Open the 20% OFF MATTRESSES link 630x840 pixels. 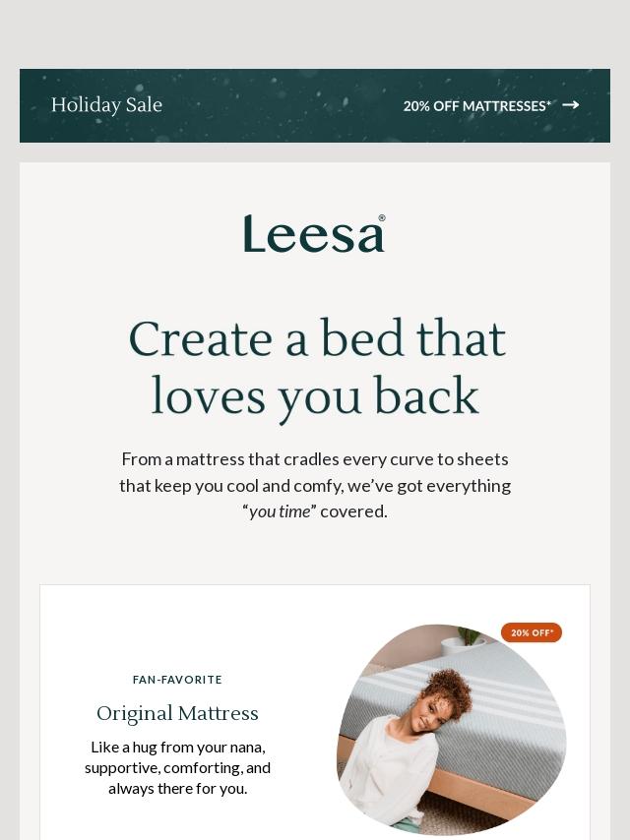[476, 105]
